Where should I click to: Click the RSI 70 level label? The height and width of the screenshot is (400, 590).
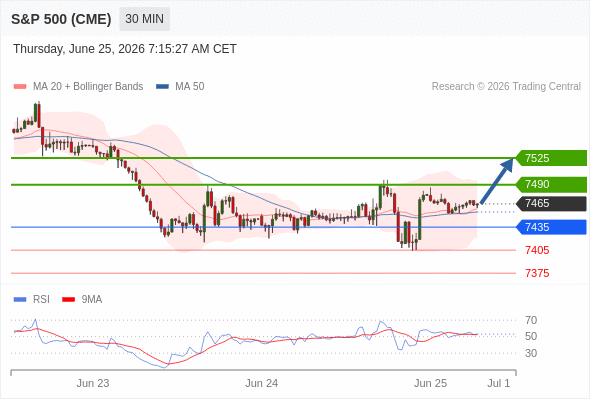tap(531, 320)
